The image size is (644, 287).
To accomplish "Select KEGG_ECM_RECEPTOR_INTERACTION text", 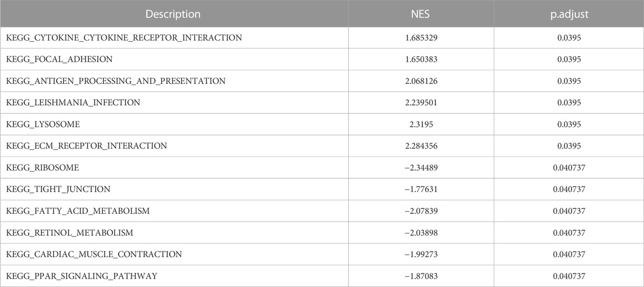I will click(x=87, y=146).
